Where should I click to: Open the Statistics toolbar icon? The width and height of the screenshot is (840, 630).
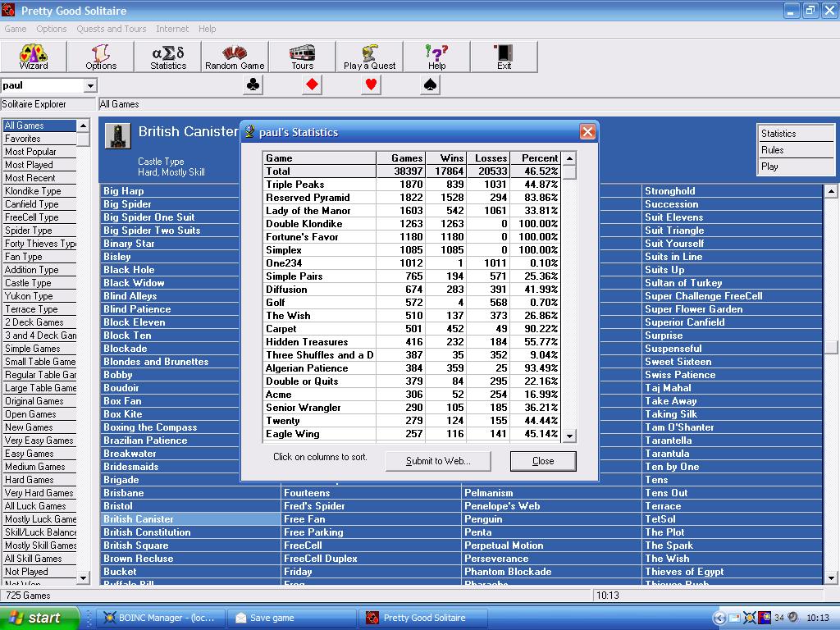point(168,57)
